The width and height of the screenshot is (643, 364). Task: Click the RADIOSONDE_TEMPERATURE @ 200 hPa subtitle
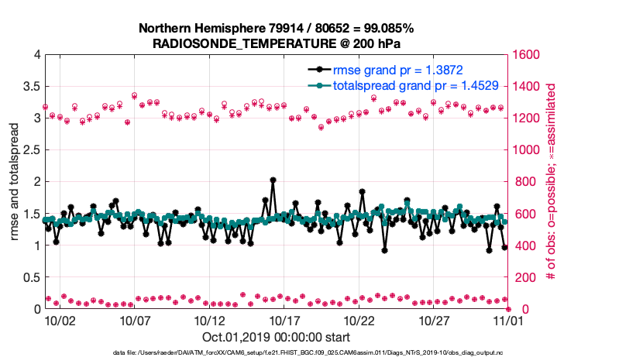click(x=276, y=43)
